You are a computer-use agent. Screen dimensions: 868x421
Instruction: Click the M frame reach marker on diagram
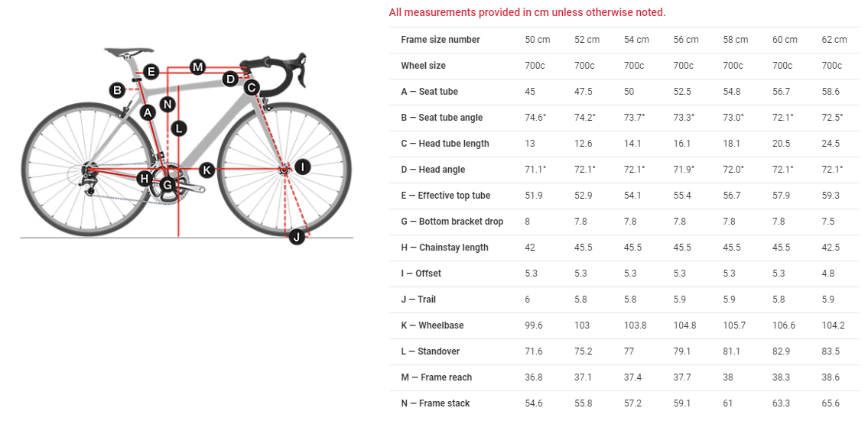coord(198,67)
